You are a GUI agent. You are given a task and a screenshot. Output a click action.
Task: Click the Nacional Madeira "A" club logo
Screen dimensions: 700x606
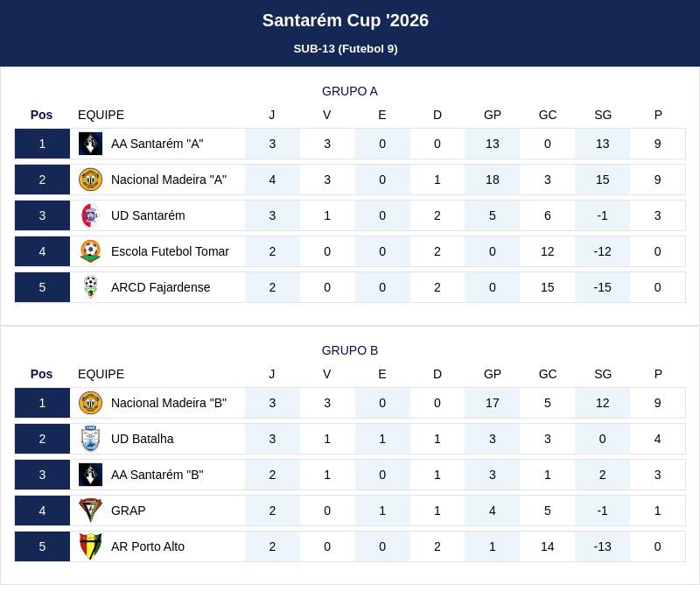[x=90, y=180]
